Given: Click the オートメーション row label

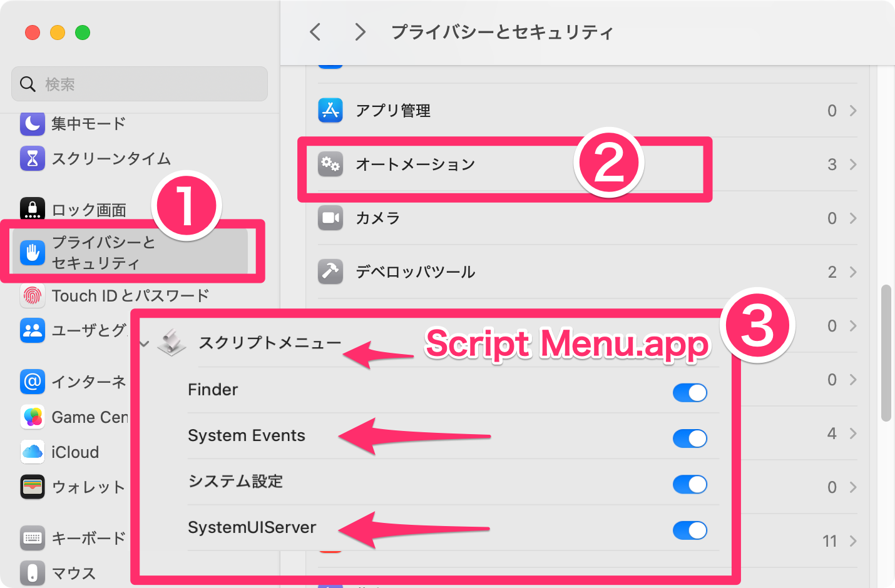Looking at the screenshot, I should (416, 164).
